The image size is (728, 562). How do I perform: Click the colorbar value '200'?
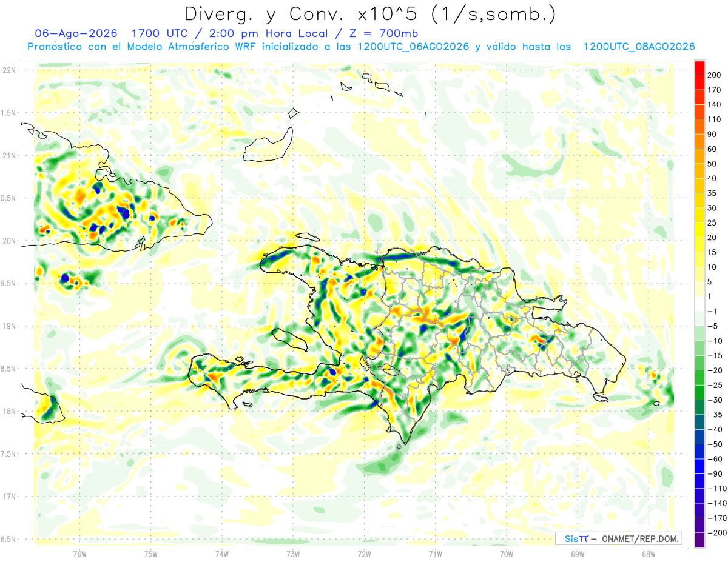pos(714,75)
